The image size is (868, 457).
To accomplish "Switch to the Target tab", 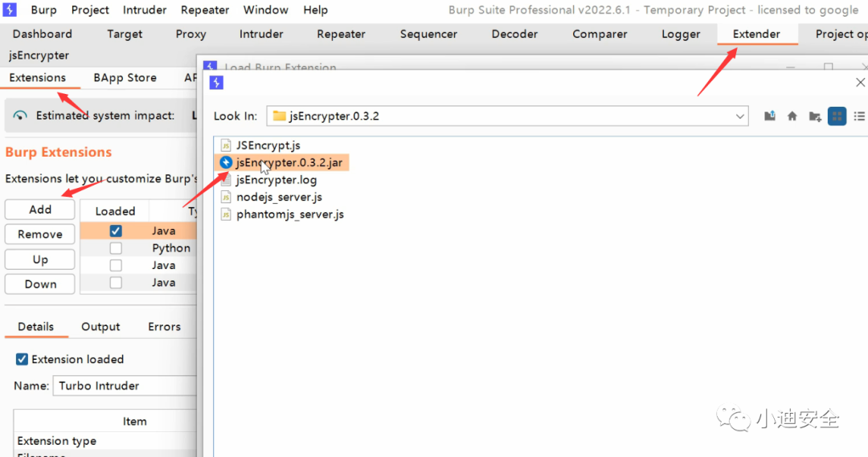I will click(125, 34).
